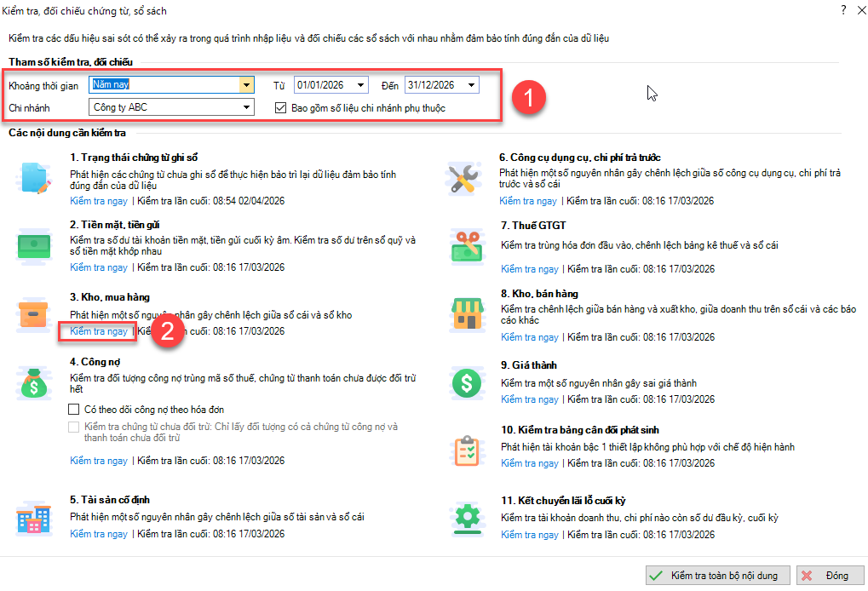
Task: Click Kiểm tra ngay for Trạng thái chứng từ ghi sổ
Action: (99, 201)
